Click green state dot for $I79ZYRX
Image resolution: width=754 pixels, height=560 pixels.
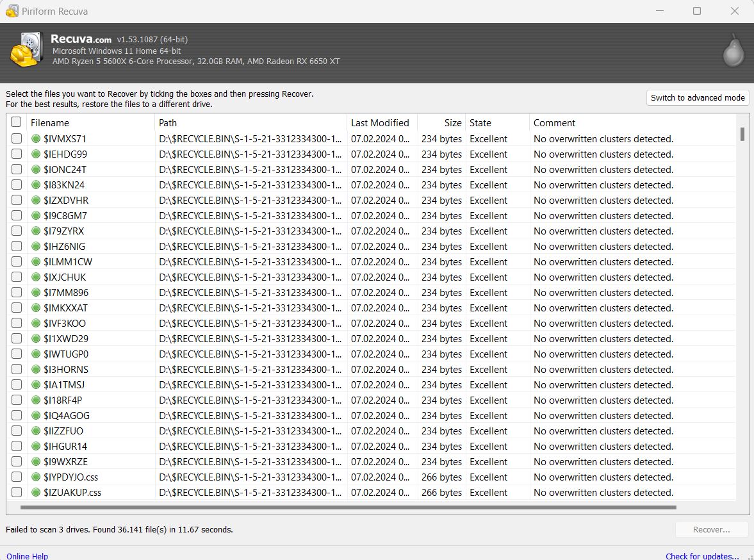36,231
